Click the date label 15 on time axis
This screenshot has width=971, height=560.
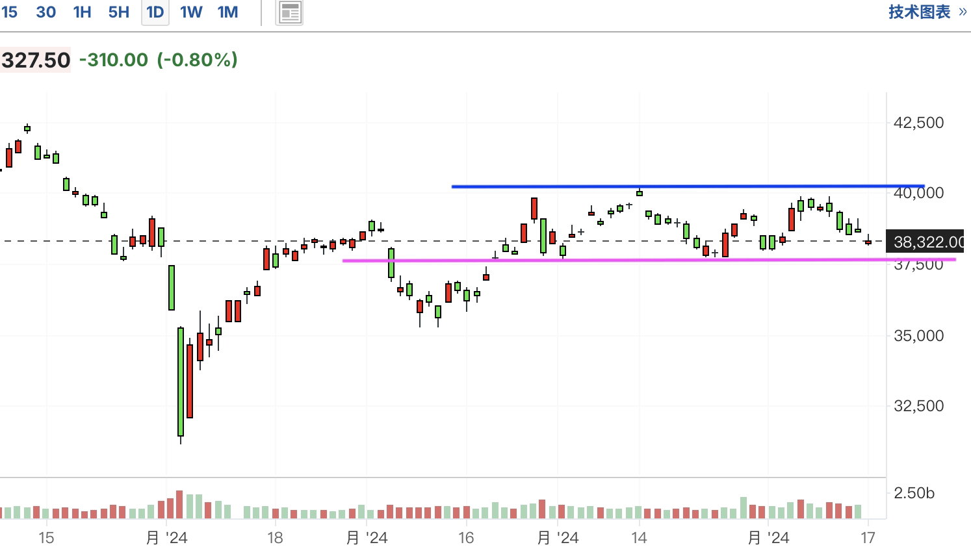click(x=46, y=538)
